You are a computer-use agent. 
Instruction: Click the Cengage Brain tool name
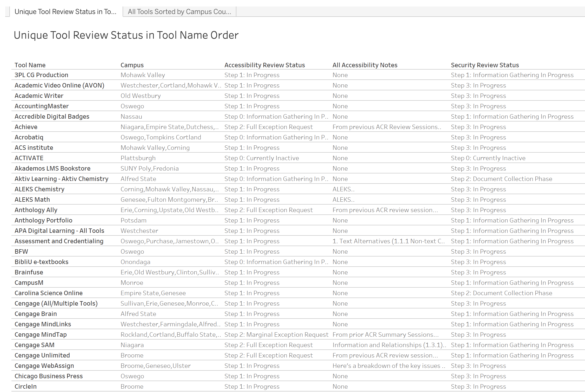[x=36, y=314]
